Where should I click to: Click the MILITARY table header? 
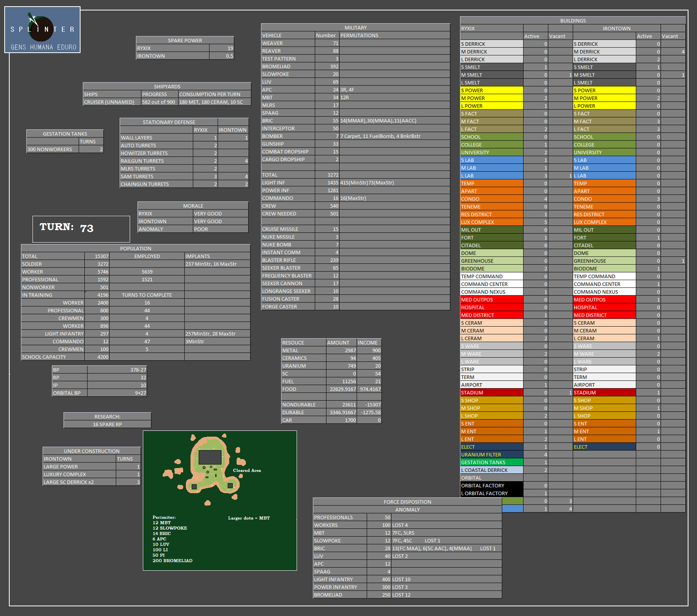(355, 28)
